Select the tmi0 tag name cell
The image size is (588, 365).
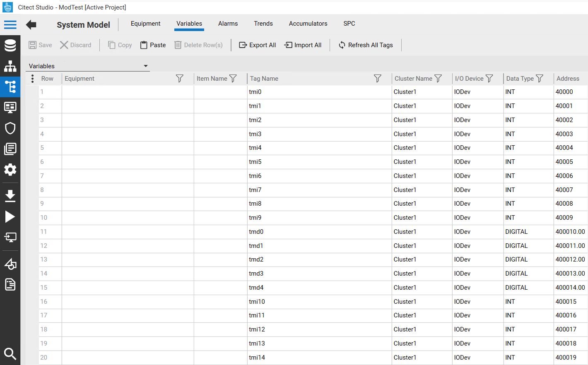(x=319, y=92)
